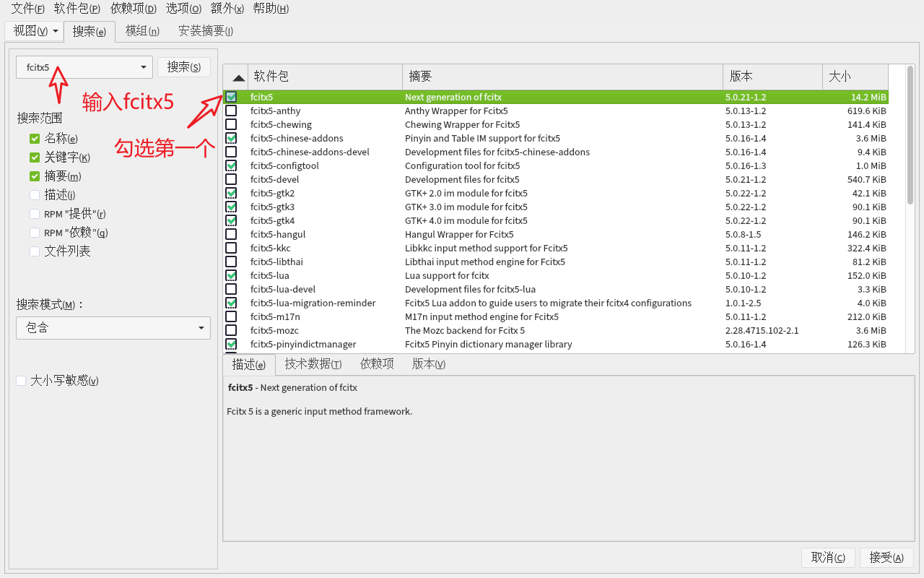Select the fcitx5-mozc package row name

(275, 330)
